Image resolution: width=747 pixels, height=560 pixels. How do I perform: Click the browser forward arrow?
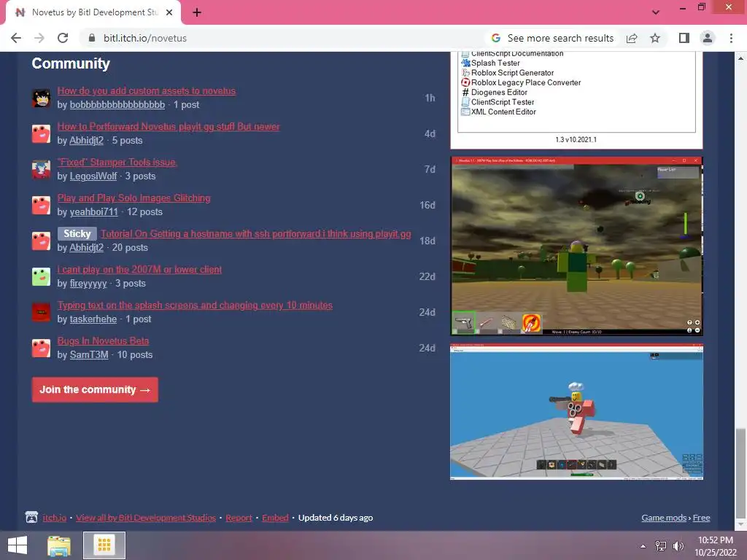pos(39,38)
